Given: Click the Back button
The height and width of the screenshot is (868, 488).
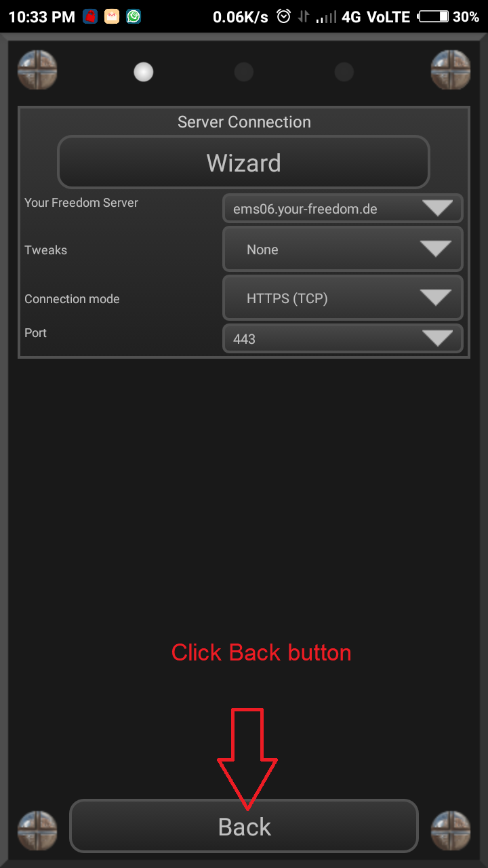Looking at the screenshot, I should point(244,826).
